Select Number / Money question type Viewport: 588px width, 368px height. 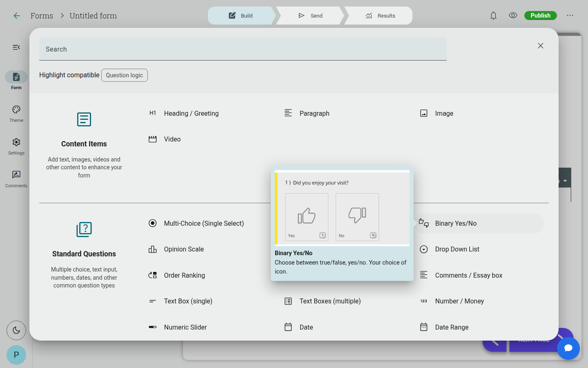[x=479, y=301]
